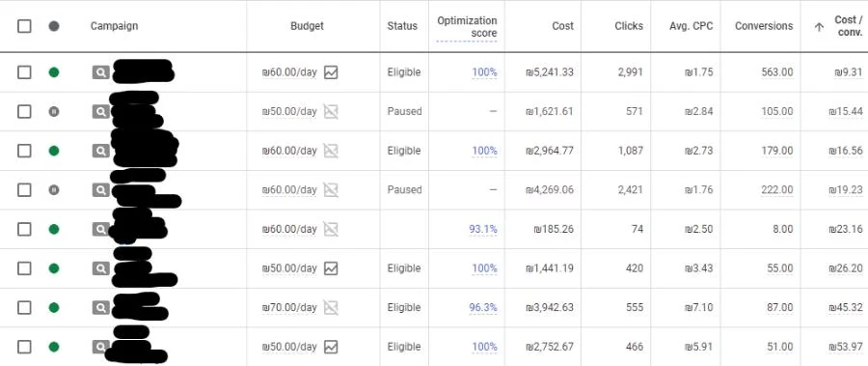The image size is (868, 366).
Task: Click the search campaign icon in the 87.00 conversions row
Action: click(100, 308)
